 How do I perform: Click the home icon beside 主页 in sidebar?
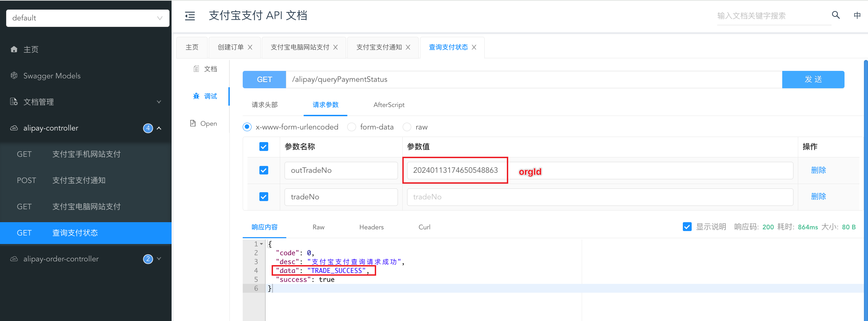14,49
